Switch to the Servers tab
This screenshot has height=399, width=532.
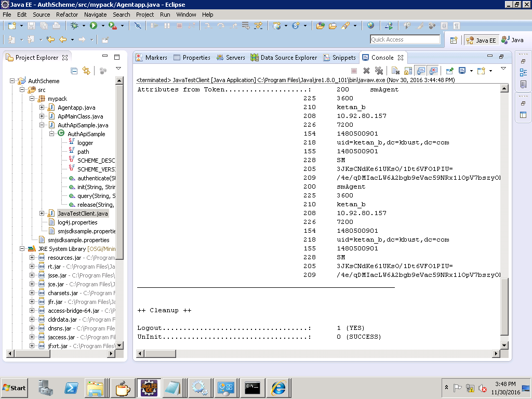tap(231, 58)
